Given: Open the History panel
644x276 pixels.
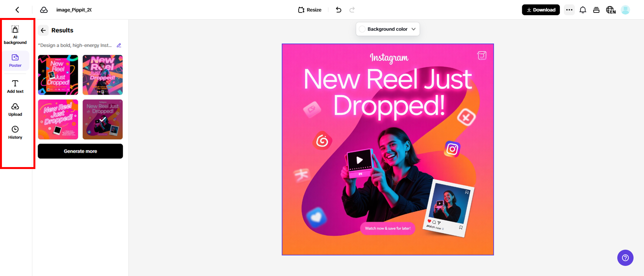Looking at the screenshot, I should 15,133.
